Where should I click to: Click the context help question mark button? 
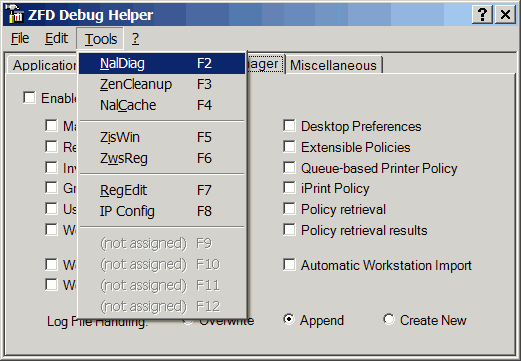coord(482,14)
